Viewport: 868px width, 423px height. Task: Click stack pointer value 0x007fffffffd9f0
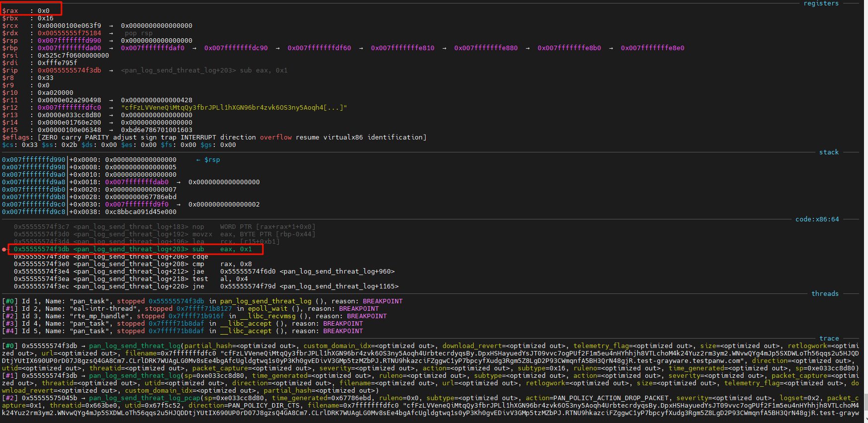[137, 204]
